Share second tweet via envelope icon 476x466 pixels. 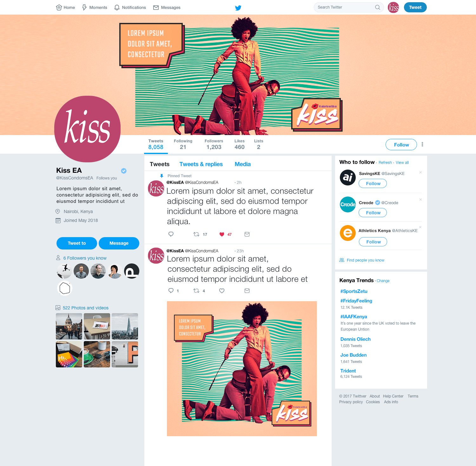point(247,291)
